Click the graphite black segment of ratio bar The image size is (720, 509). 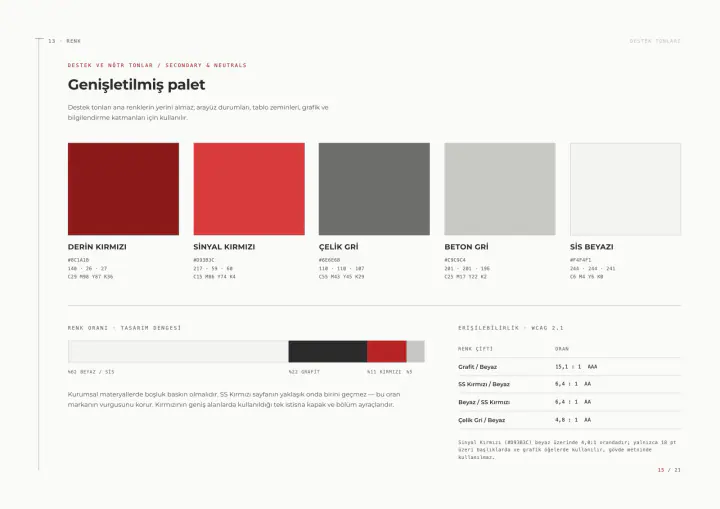(x=327, y=351)
